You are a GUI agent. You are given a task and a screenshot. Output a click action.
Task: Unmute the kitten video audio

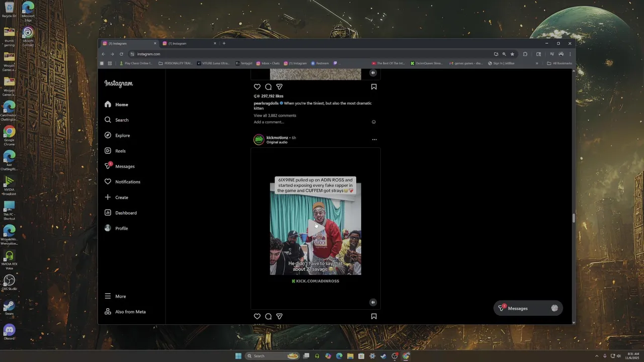373,73
